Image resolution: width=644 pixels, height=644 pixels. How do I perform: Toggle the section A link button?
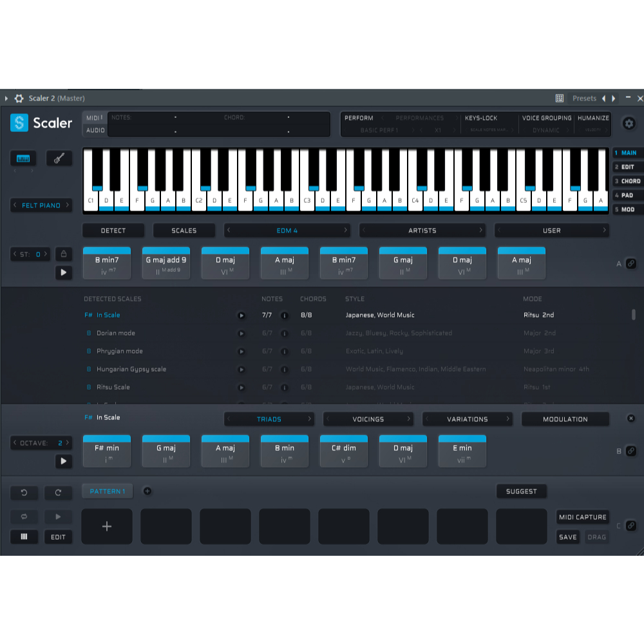tap(630, 263)
